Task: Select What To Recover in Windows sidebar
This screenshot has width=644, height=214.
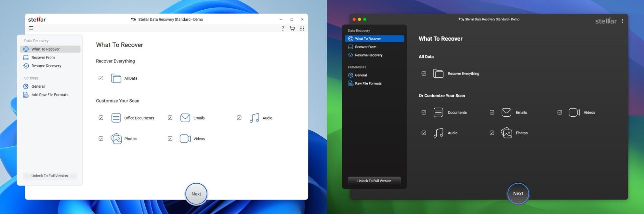Action: click(50, 49)
